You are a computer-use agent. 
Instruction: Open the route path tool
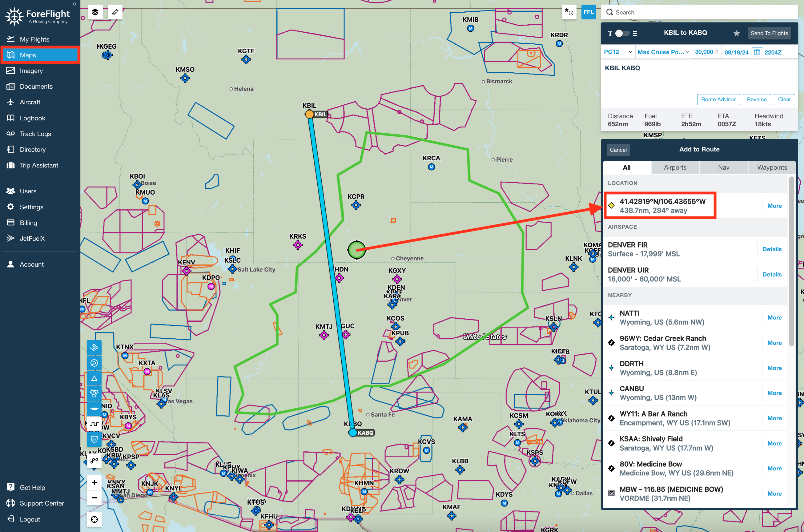pos(94,461)
